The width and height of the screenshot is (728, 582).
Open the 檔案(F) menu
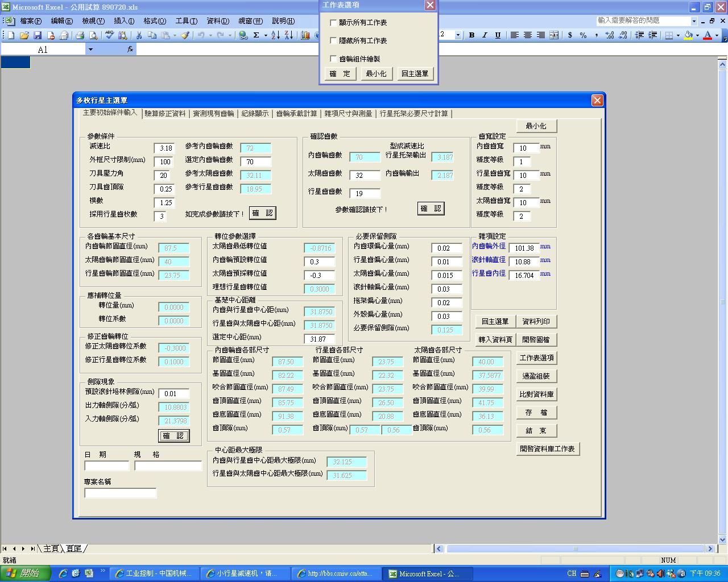(30, 21)
